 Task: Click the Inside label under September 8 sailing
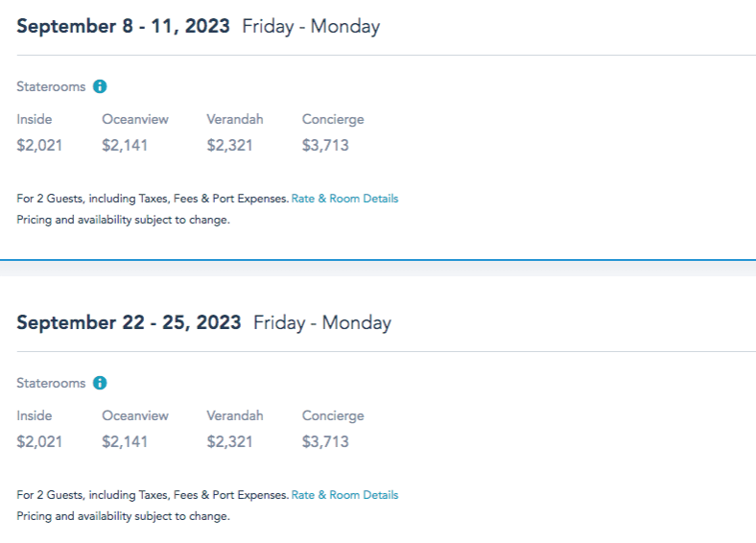[x=35, y=119]
